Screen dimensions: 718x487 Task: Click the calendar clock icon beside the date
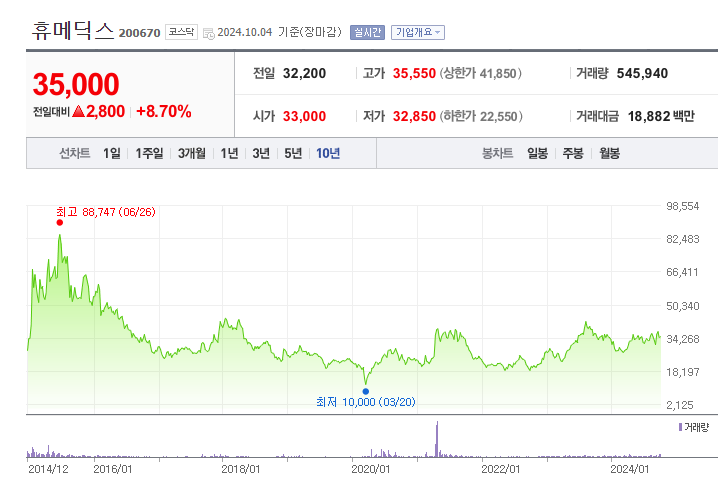click(208, 33)
